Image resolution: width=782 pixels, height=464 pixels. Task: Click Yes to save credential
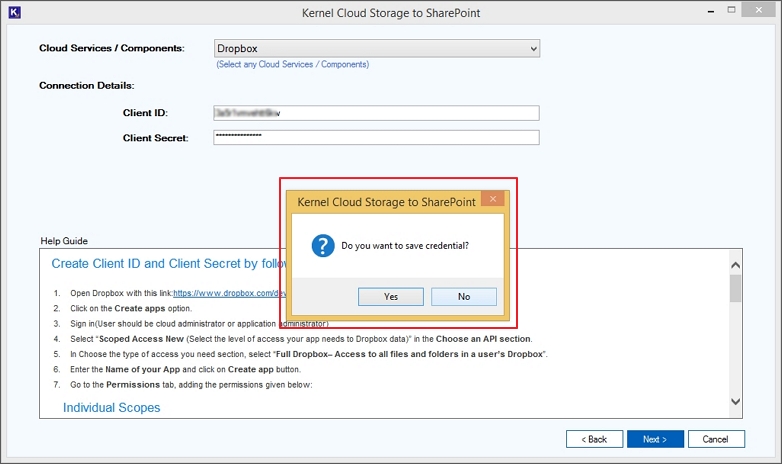391,296
